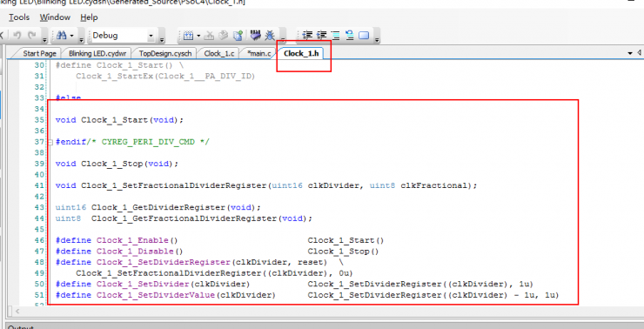The height and width of the screenshot is (329, 644).
Task: Start debugging with the bug icon
Action: pos(270,36)
